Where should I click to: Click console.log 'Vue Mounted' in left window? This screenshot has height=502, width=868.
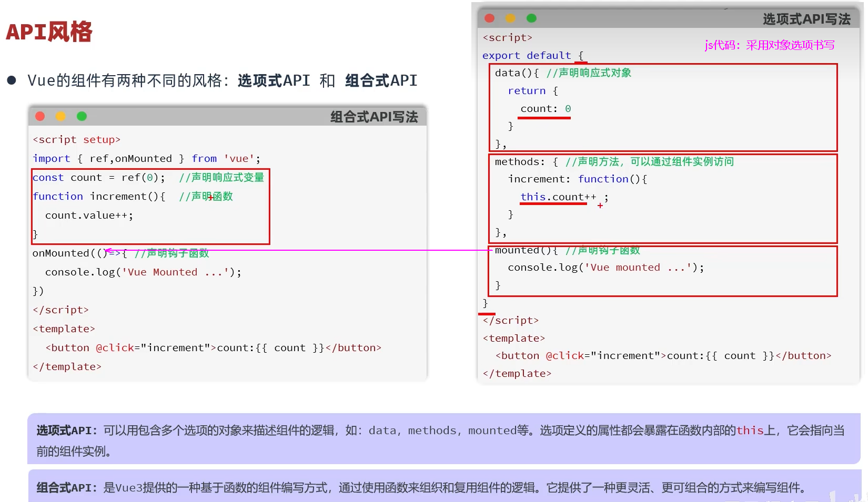pos(143,272)
